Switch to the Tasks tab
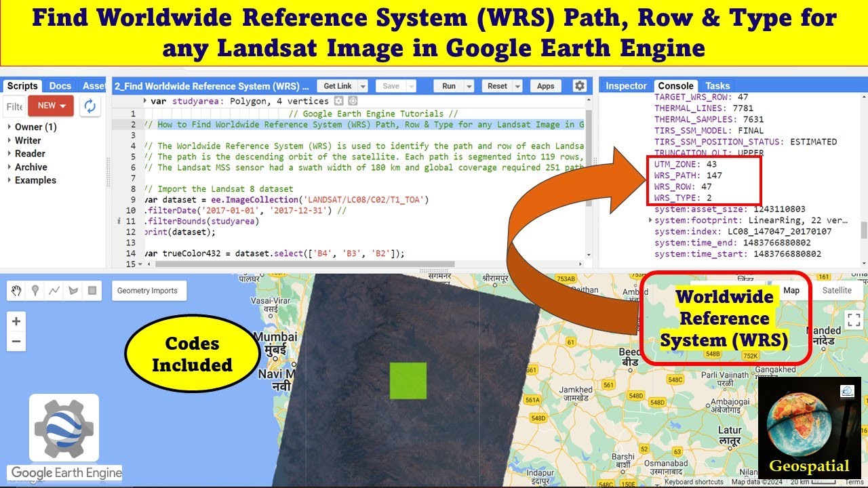 (x=717, y=86)
